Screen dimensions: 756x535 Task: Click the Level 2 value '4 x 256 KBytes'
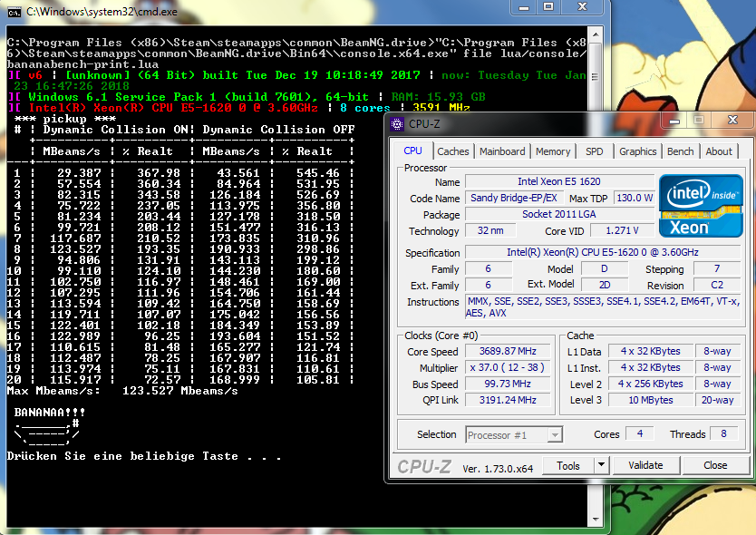[651, 384]
